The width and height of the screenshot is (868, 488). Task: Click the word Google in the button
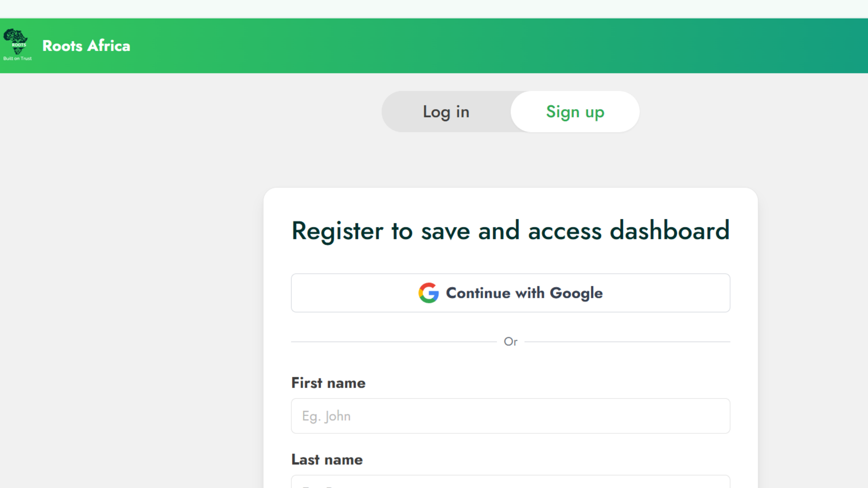[x=576, y=293]
